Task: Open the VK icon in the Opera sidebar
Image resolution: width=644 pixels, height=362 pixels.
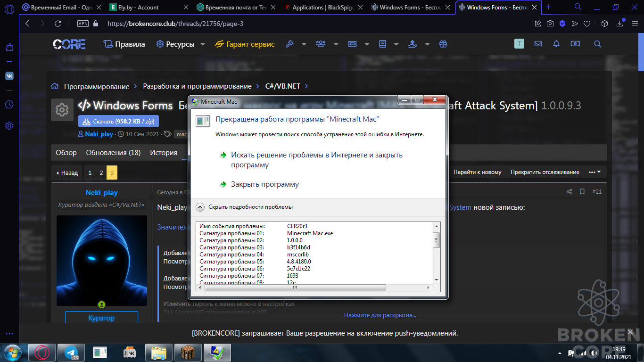Action: click(x=9, y=76)
